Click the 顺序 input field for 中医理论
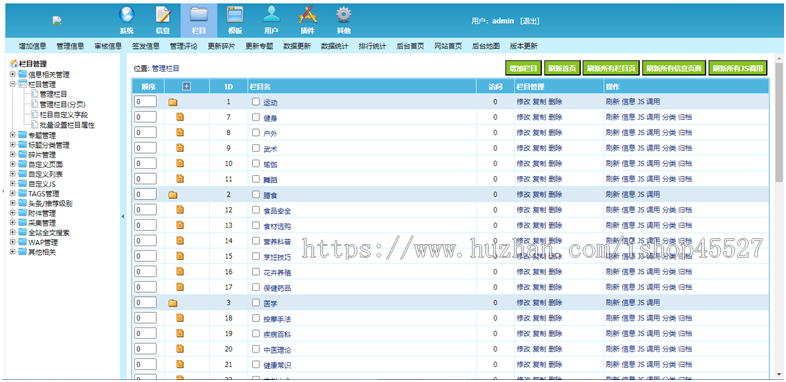This screenshot has height=382, width=786. (x=145, y=349)
